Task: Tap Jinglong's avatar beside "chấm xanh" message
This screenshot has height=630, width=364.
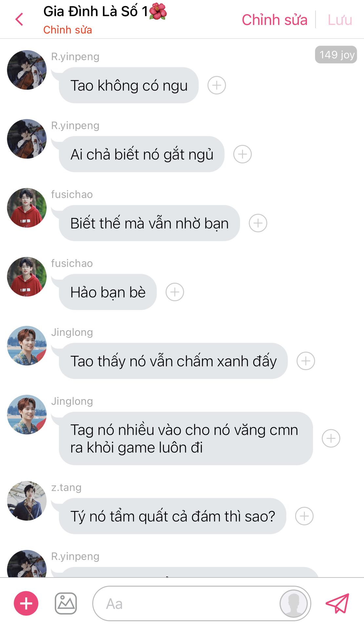Action: coord(27,346)
